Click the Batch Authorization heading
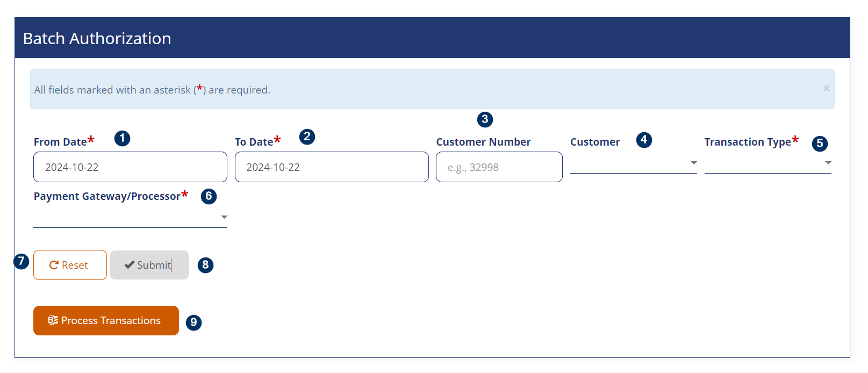The image size is (868, 373). pos(97,38)
